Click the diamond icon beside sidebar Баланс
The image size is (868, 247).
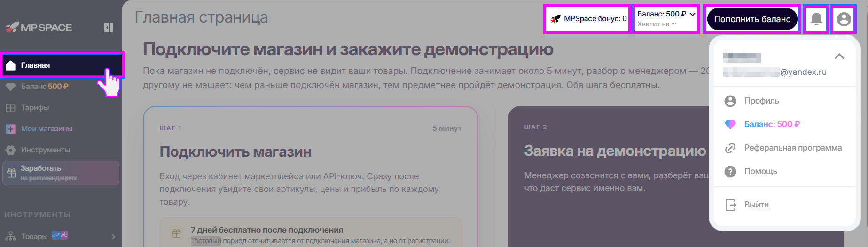10,87
